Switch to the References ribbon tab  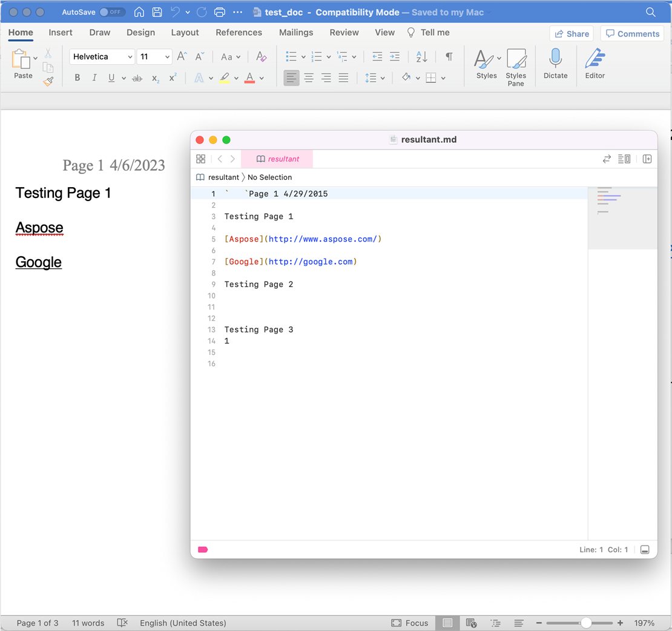pos(239,33)
